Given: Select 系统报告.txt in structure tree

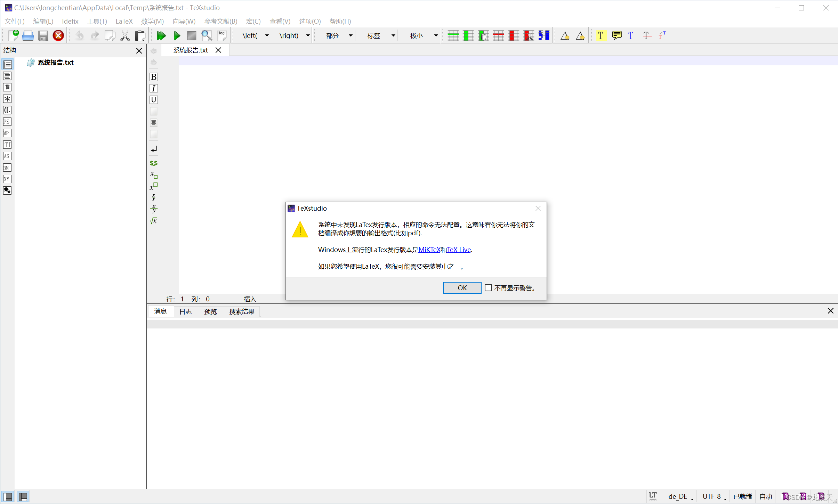Looking at the screenshot, I should point(56,63).
